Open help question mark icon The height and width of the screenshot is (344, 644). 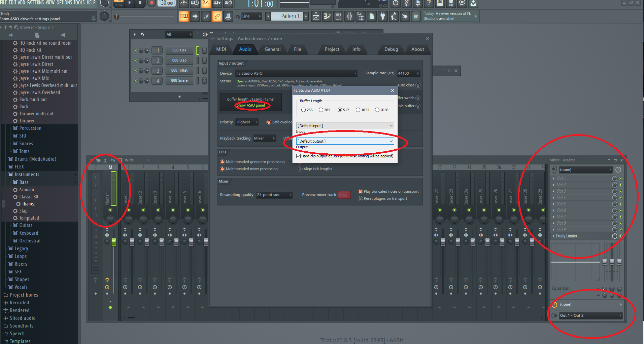click(x=429, y=3)
